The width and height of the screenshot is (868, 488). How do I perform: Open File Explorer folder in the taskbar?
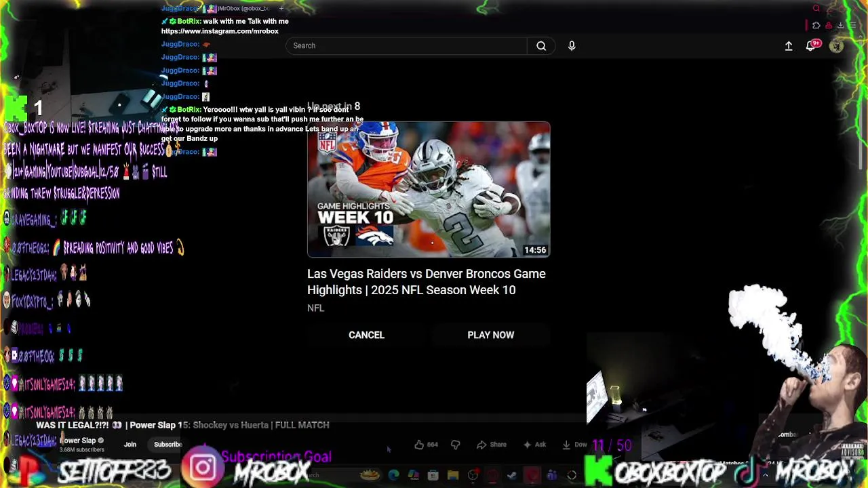[453, 475]
